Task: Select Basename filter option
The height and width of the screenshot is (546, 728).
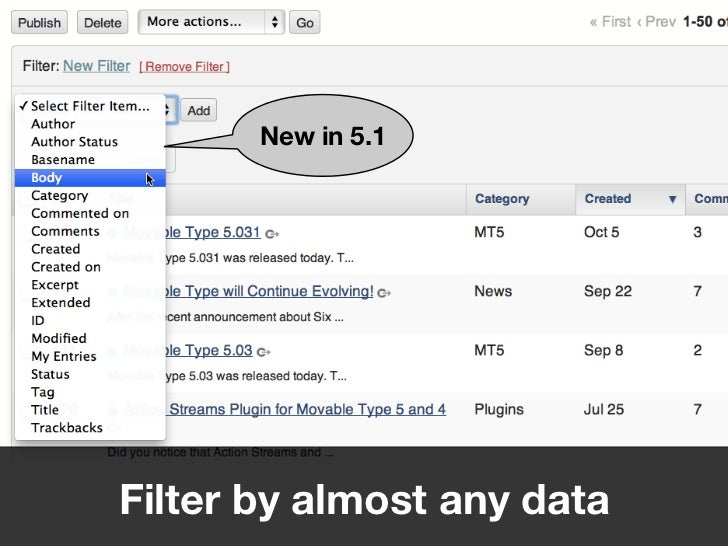Action: 90,160
